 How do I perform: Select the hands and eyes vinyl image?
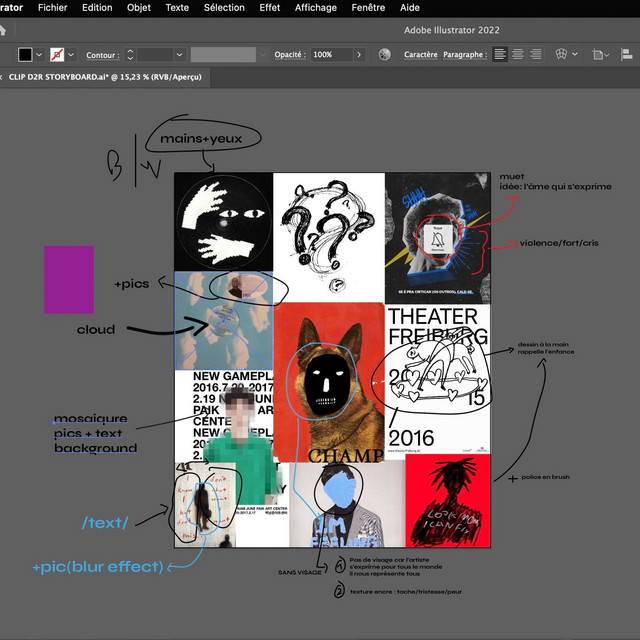pyautogui.click(x=223, y=222)
